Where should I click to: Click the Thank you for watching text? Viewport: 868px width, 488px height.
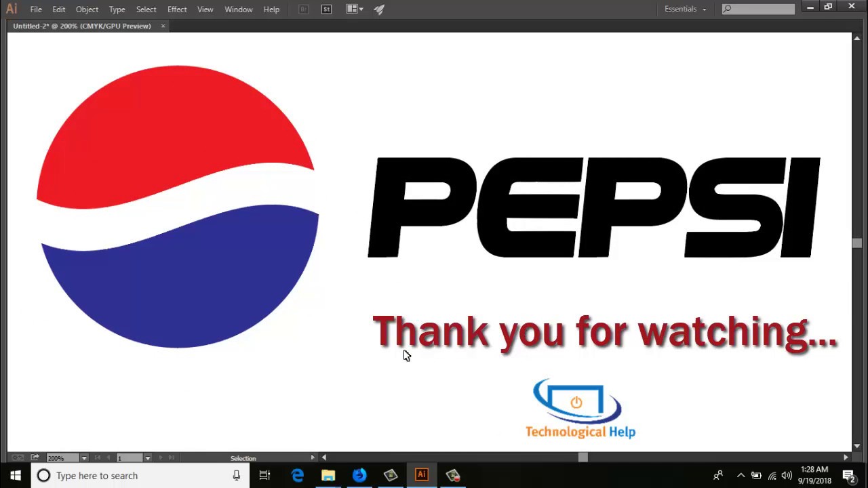point(605,332)
